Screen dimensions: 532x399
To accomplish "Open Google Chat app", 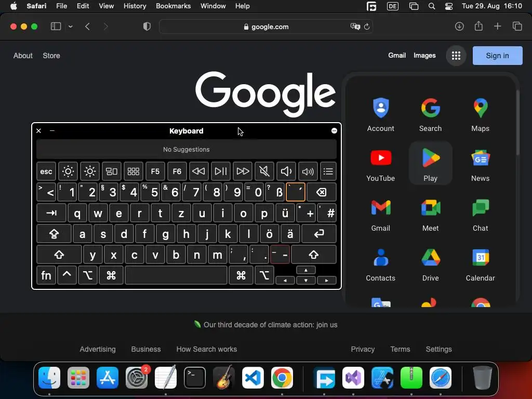I will point(481,214).
